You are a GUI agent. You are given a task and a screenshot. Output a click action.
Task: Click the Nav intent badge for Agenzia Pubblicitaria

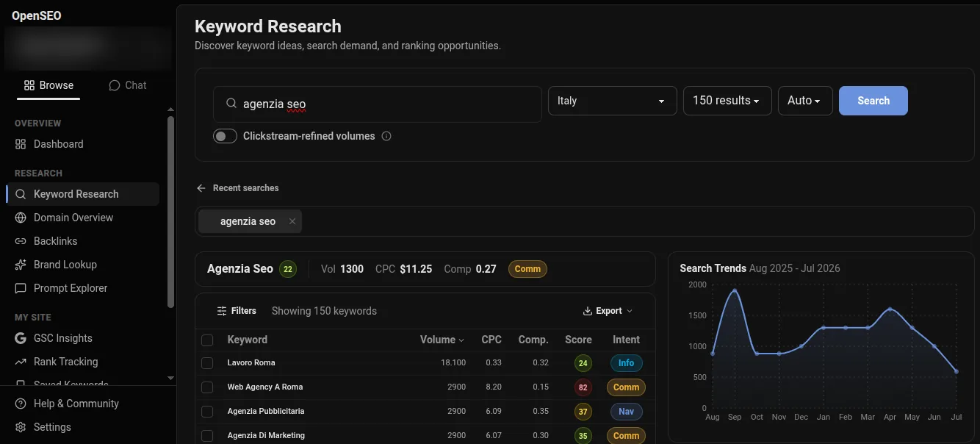coord(626,412)
